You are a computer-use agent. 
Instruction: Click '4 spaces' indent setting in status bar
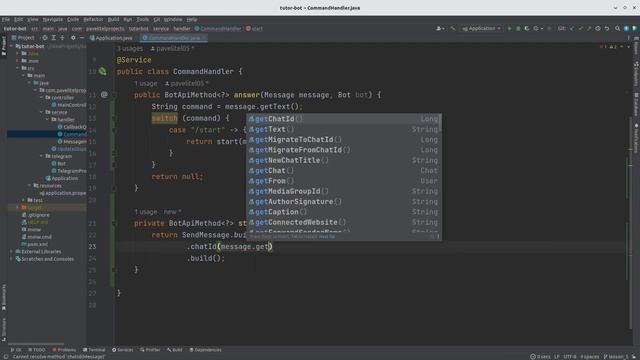[589, 356]
